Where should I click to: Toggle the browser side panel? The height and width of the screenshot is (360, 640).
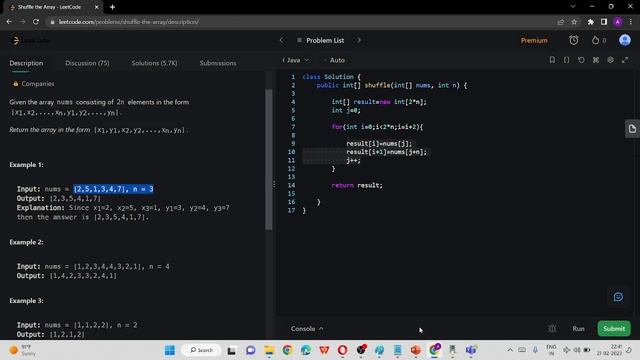pyautogui.click(x=604, y=22)
